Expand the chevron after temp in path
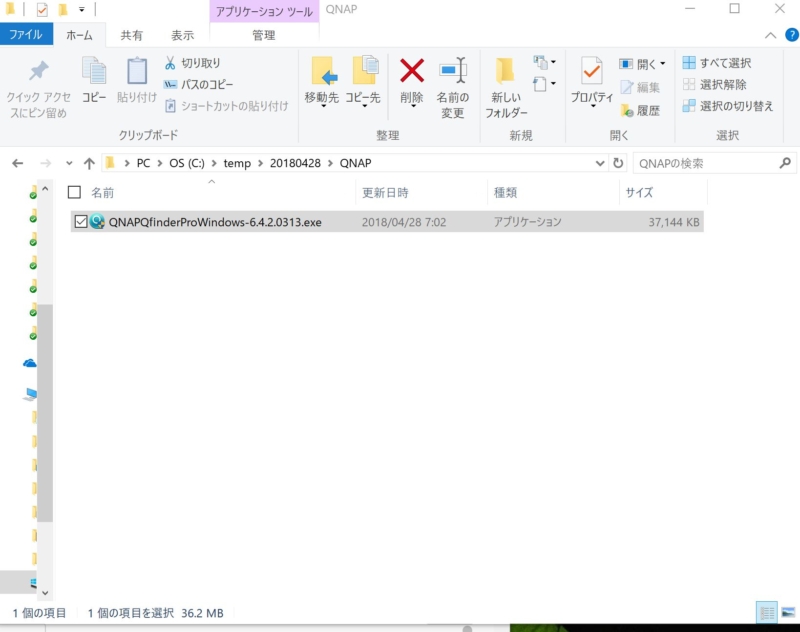Viewport: 800px width, 632px height. click(x=261, y=163)
